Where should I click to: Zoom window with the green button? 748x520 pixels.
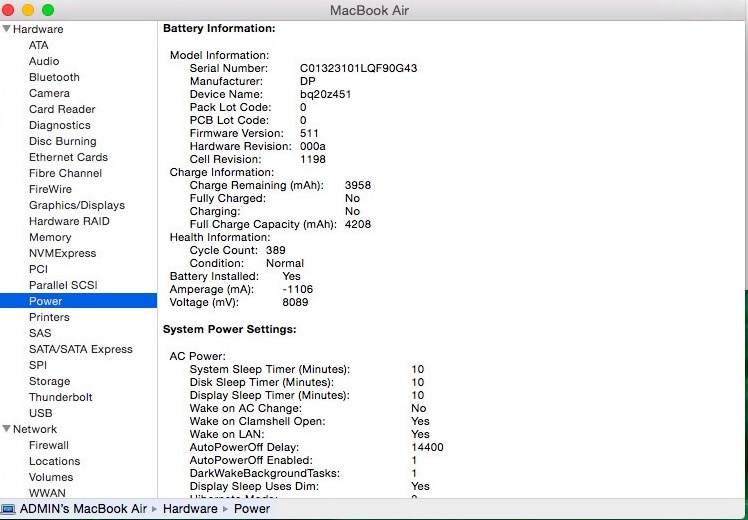(48, 10)
